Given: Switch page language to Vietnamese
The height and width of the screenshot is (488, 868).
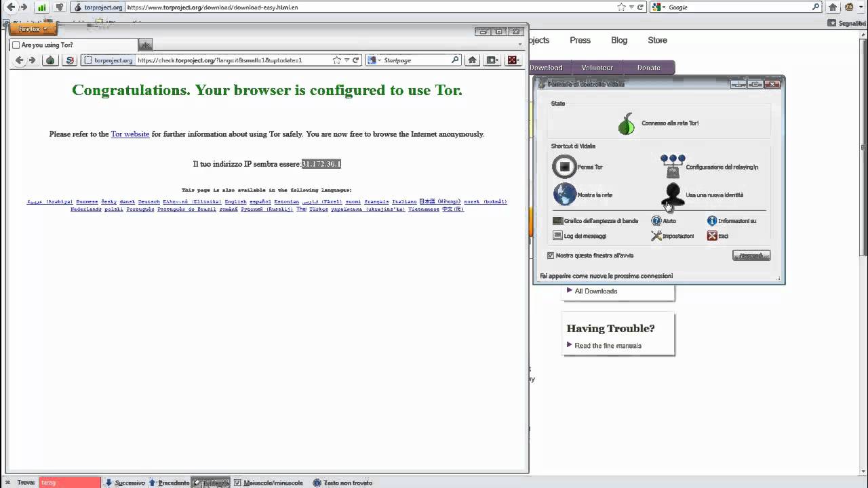Looking at the screenshot, I should [424, 209].
